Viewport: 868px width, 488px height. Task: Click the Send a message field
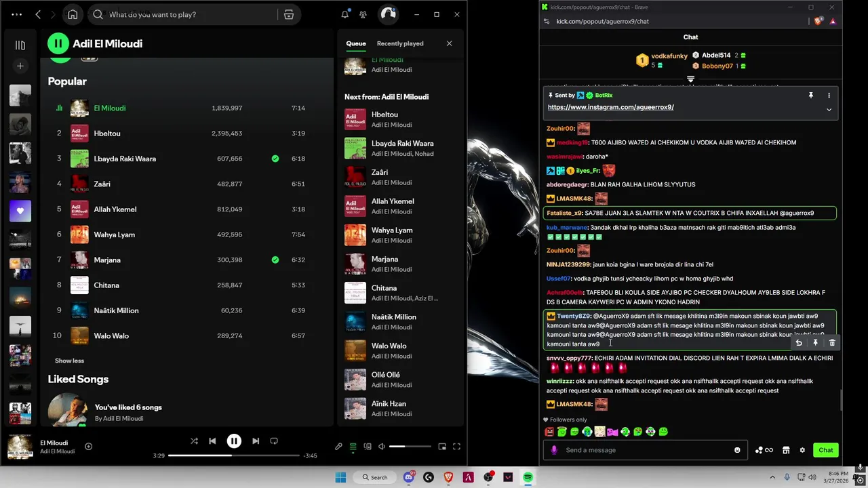click(x=645, y=450)
